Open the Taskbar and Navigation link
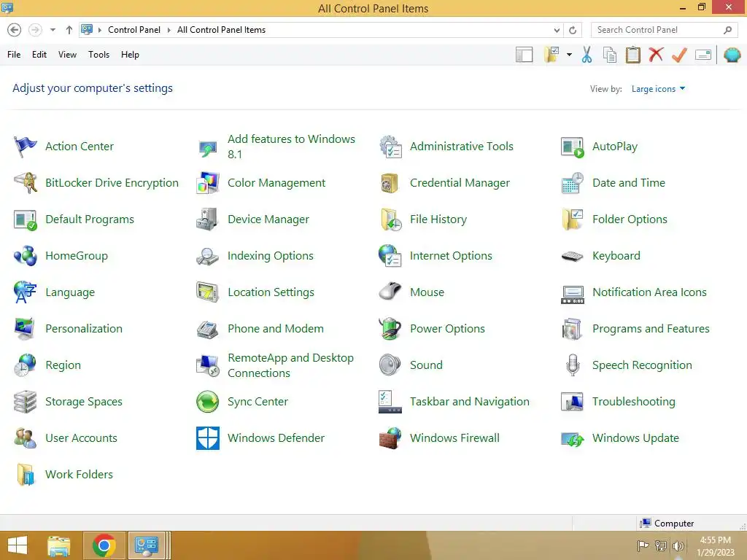 click(469, 402)
